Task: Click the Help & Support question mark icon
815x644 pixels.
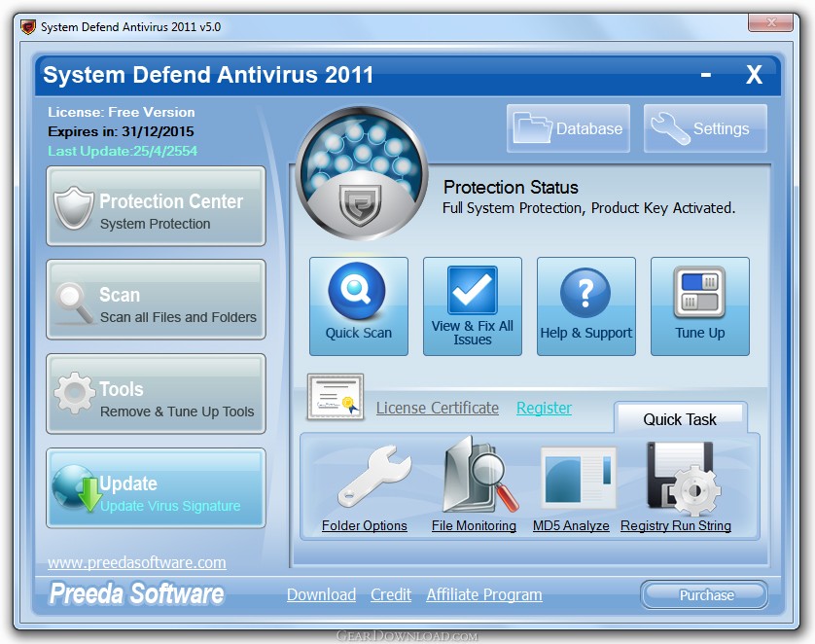Action: click(x=585, y=293)
